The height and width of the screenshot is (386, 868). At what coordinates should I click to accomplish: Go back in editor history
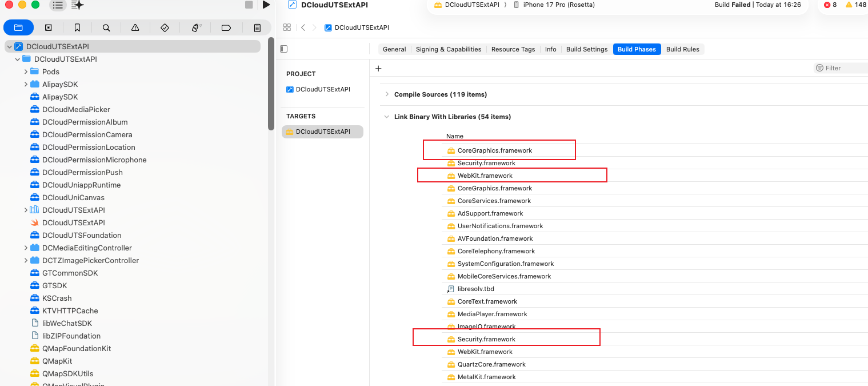(303, 27)
